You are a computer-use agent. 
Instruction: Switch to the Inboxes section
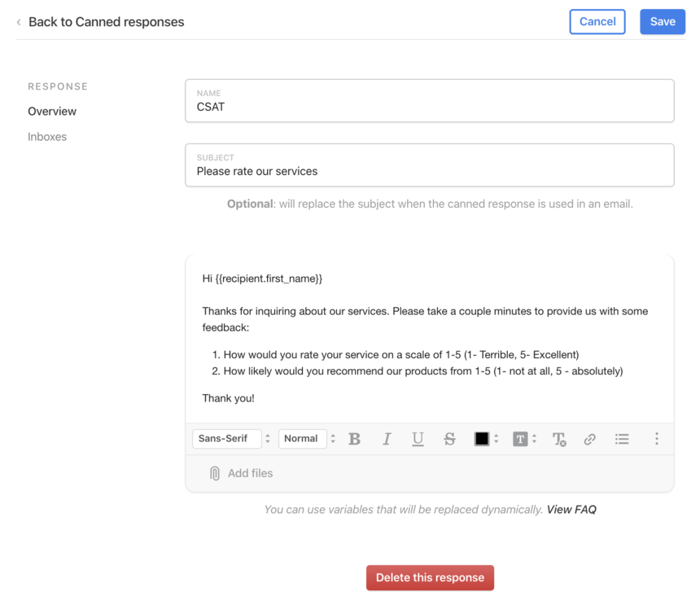[47, 137]
